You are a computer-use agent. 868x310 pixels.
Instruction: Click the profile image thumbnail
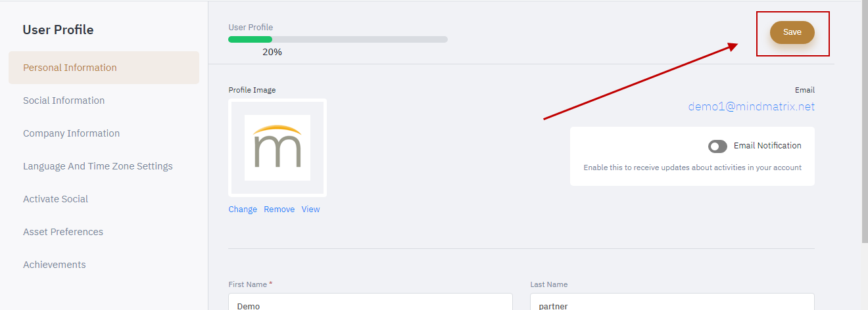point(277,148)
